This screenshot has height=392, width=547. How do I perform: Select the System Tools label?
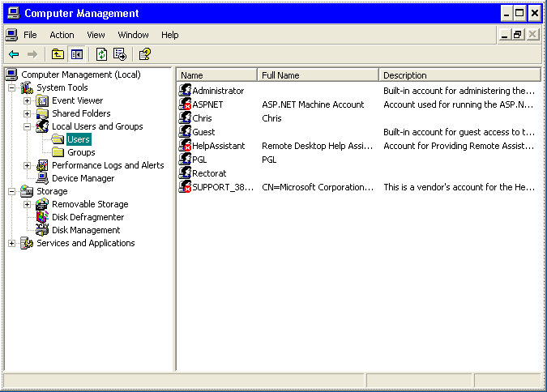point(62,87)
